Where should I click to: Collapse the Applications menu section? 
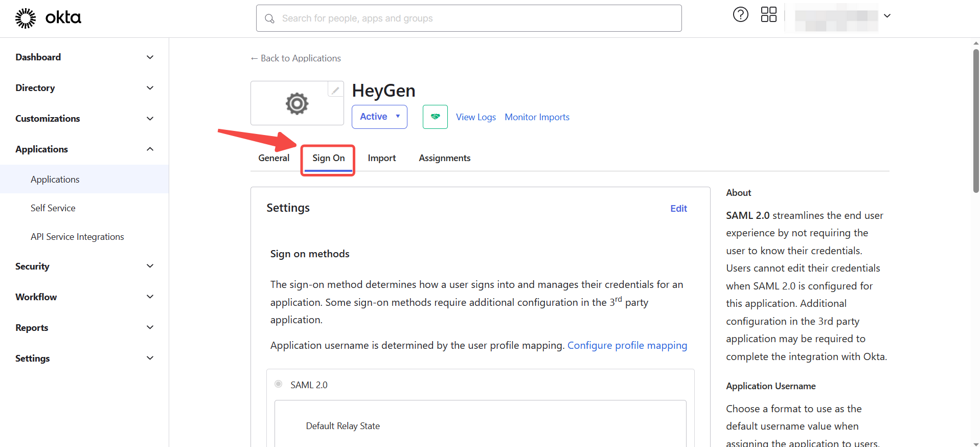(x=84, y=149)
